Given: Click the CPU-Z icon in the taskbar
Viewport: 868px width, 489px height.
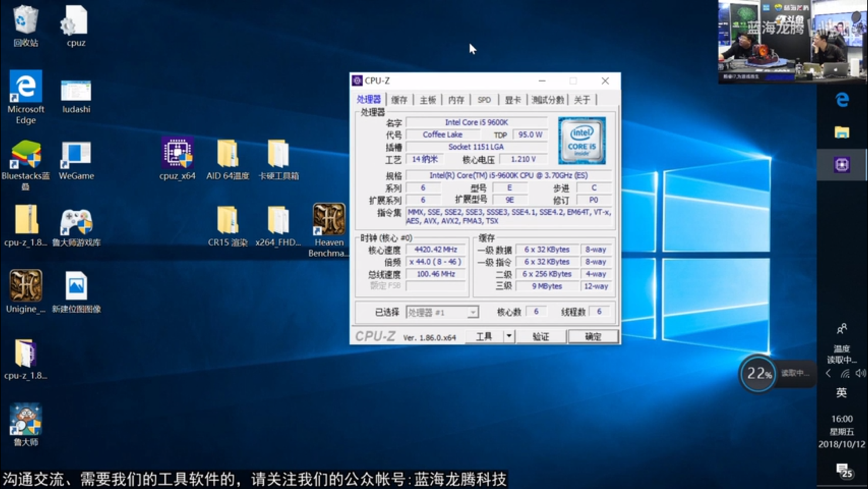Looking at the screenshot, I should 842,165.
